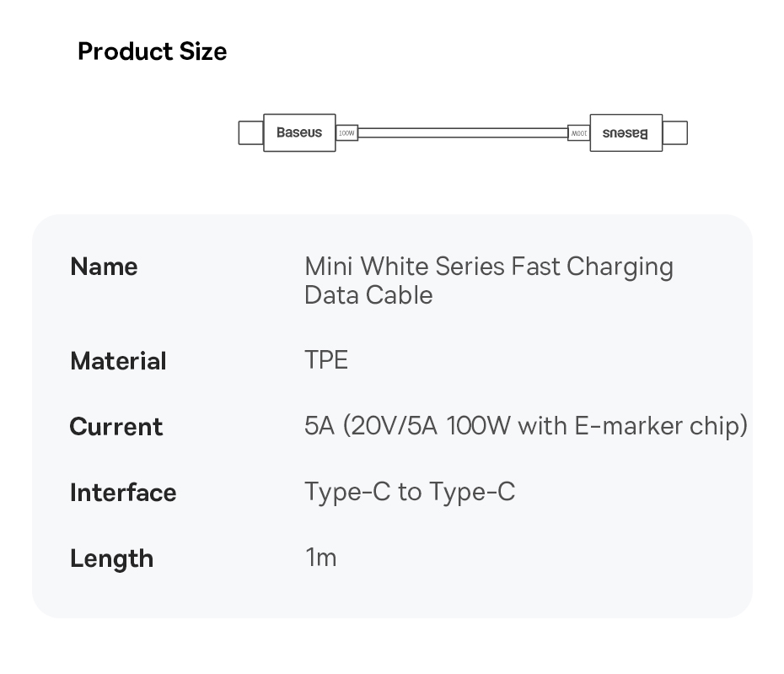Screen dimensions: 784x674
Task: Select the Name row label
Action: (104, 267)
